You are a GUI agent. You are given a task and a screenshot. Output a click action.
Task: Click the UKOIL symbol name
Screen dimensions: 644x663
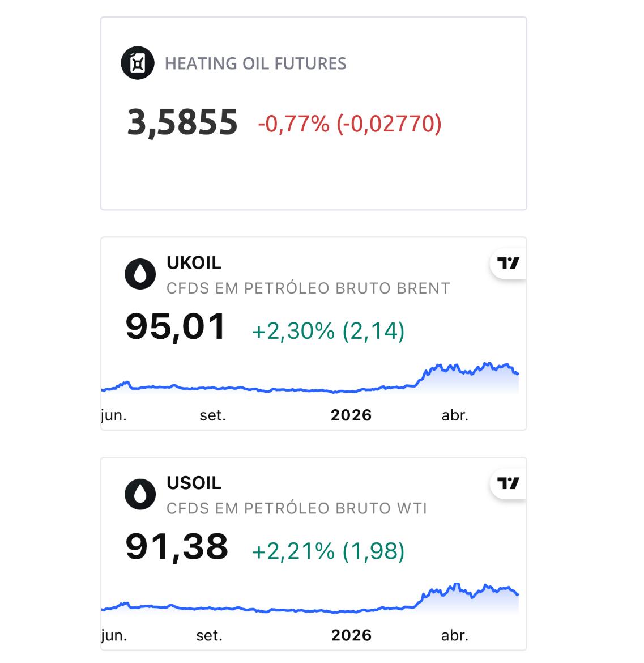click(x=194, y=262)
